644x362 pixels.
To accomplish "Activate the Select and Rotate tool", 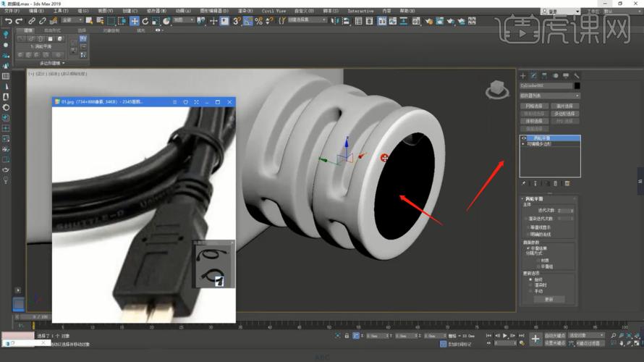I will [x=145, y=21].
